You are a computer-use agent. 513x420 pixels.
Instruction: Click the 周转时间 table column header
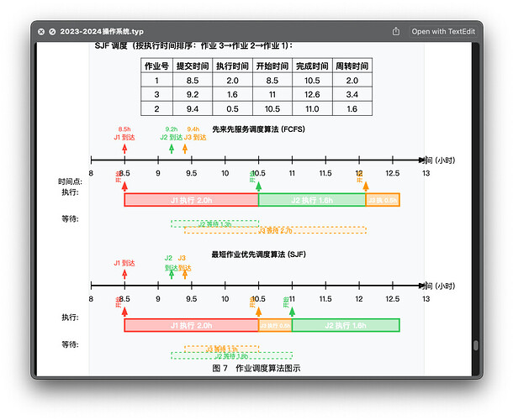[x=352, y=66]
